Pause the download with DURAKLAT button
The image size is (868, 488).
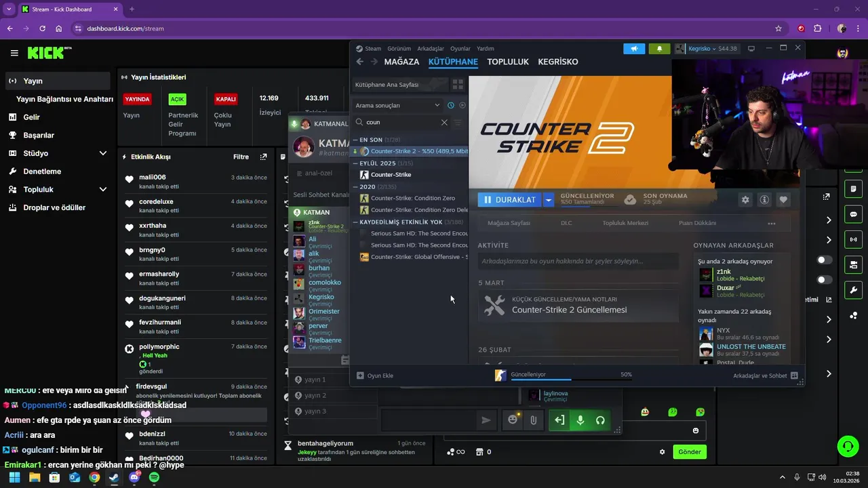point(510,200)
